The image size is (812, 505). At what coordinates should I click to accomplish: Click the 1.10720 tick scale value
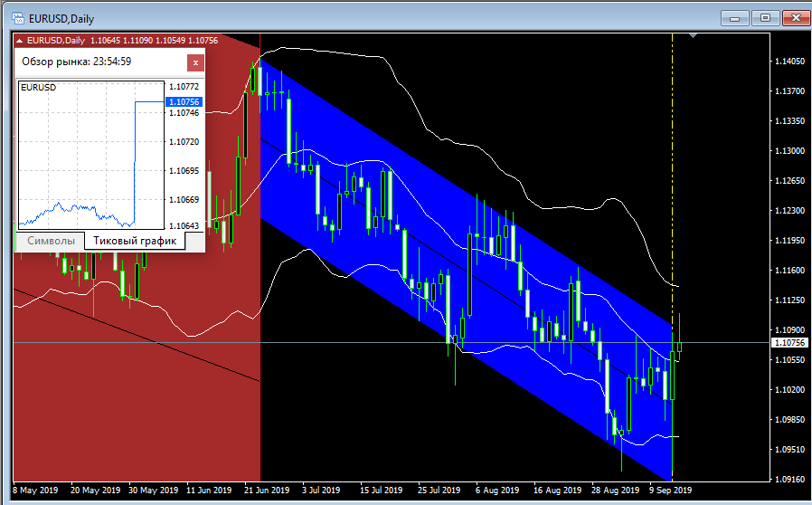[184, 141]
